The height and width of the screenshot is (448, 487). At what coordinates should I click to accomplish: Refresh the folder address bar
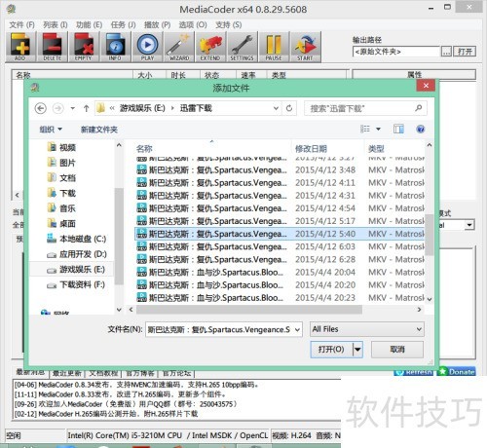[x=289, y=108]
